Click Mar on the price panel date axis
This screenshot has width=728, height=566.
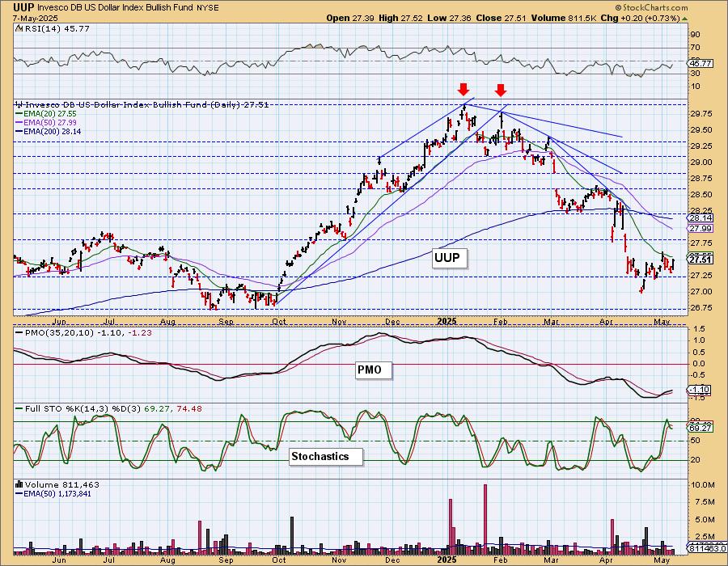[551, 321]
